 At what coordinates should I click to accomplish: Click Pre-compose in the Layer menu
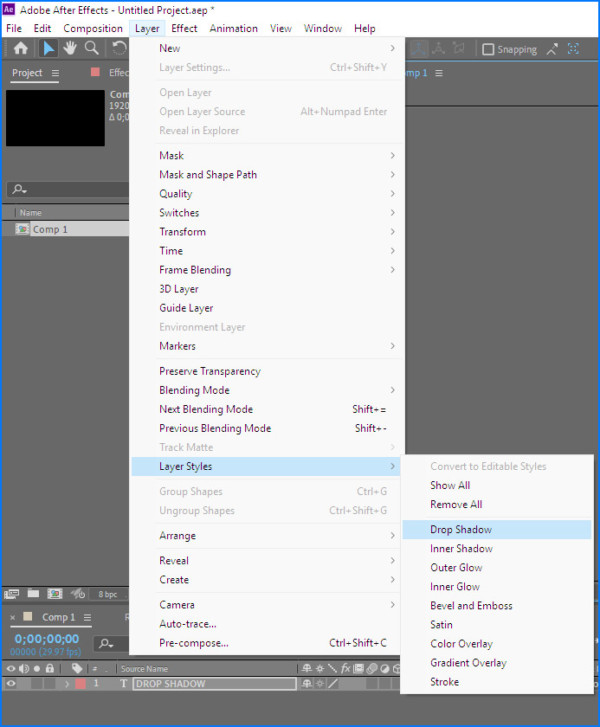click(193, 643)
